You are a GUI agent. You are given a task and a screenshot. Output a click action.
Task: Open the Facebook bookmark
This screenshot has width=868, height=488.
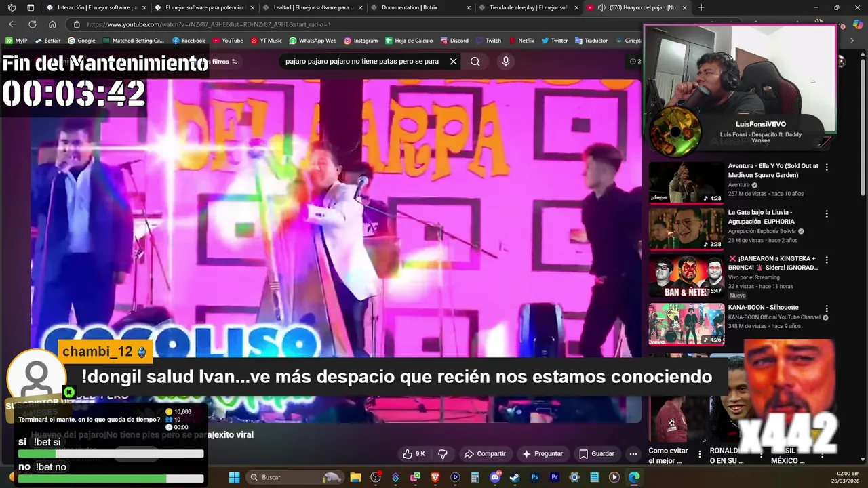[189, 41]
